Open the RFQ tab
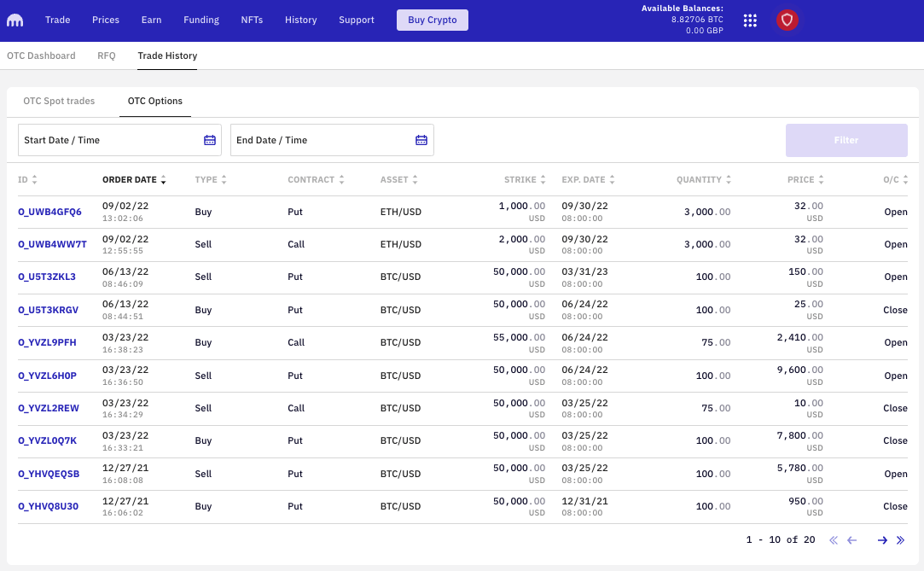 pyautogui.click(x=107, y=55)
